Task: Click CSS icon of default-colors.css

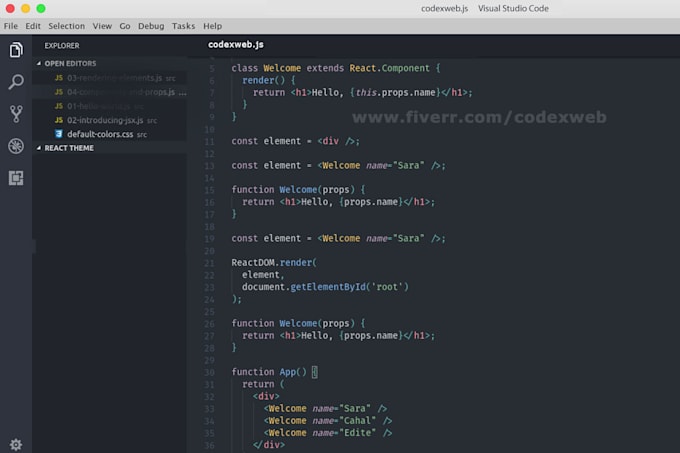Action: (x=59, y=134)
